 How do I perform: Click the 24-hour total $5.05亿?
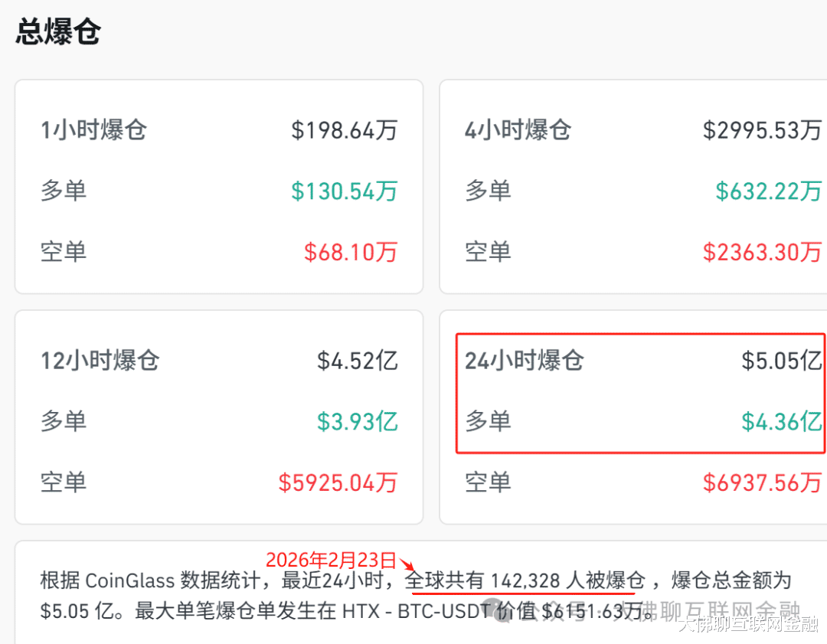(781, 360)
